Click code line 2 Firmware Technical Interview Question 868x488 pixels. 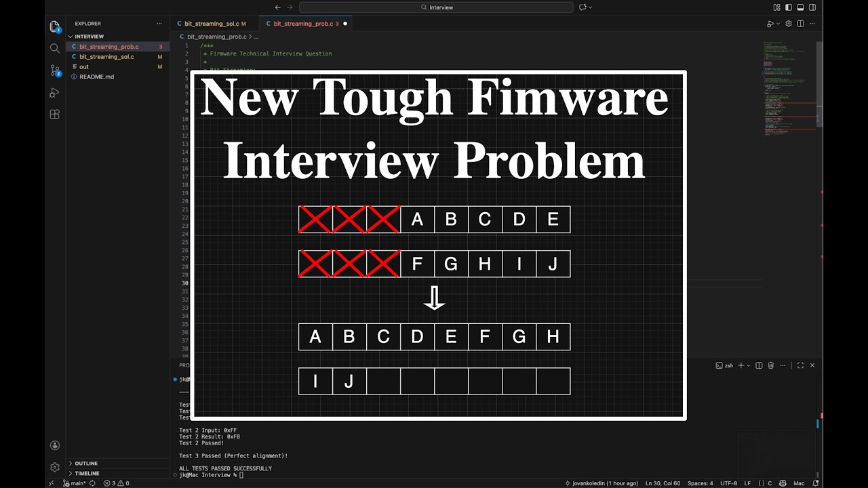[267, 54]
